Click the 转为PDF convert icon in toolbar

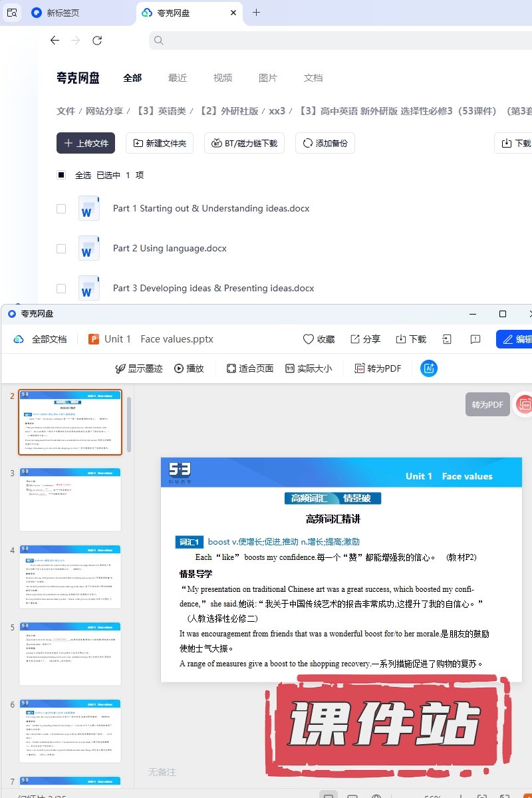pyautogui.click(x=360, y=368)
